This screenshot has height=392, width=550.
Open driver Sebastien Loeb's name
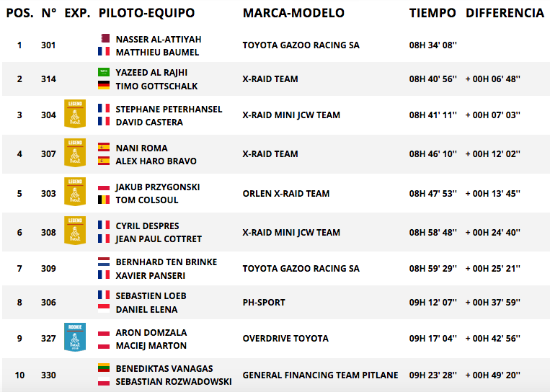(x=151, y=296)
